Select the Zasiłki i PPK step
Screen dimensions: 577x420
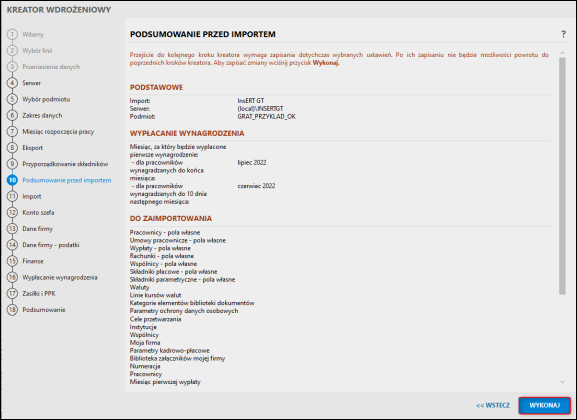coord(39,293)
